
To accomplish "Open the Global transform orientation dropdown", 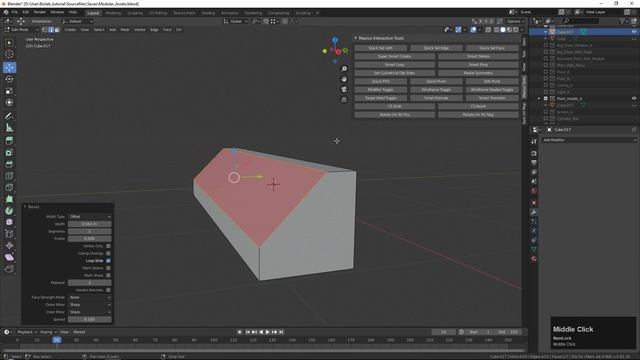I will [x=236, y=21].
